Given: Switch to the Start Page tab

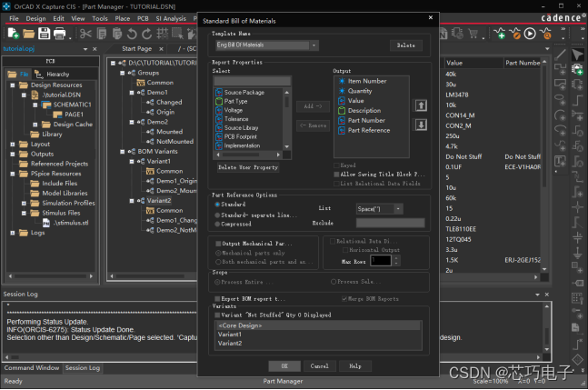Looking at the screenshot, I should coord(137,49).
